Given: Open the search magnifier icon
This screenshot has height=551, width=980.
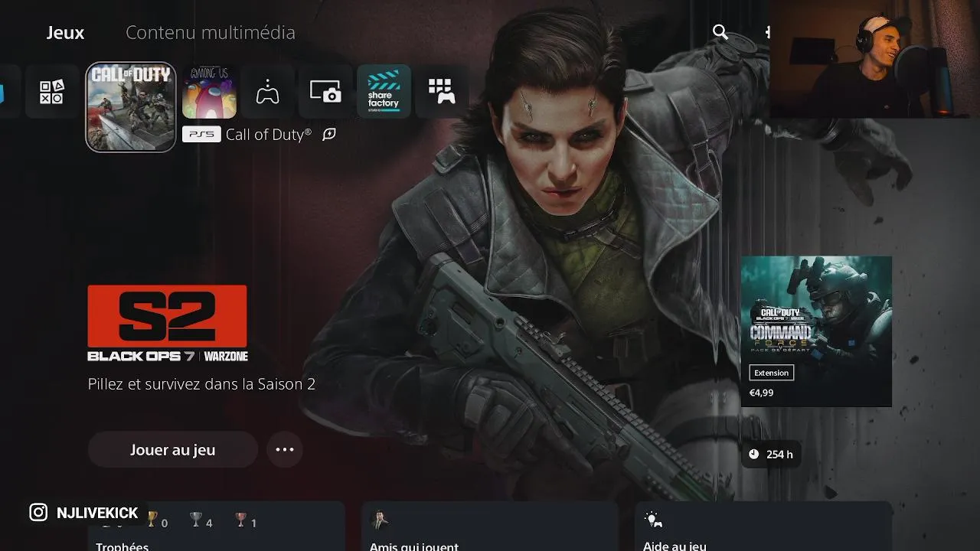Looking at the screenshot, I should click(720, 31).
